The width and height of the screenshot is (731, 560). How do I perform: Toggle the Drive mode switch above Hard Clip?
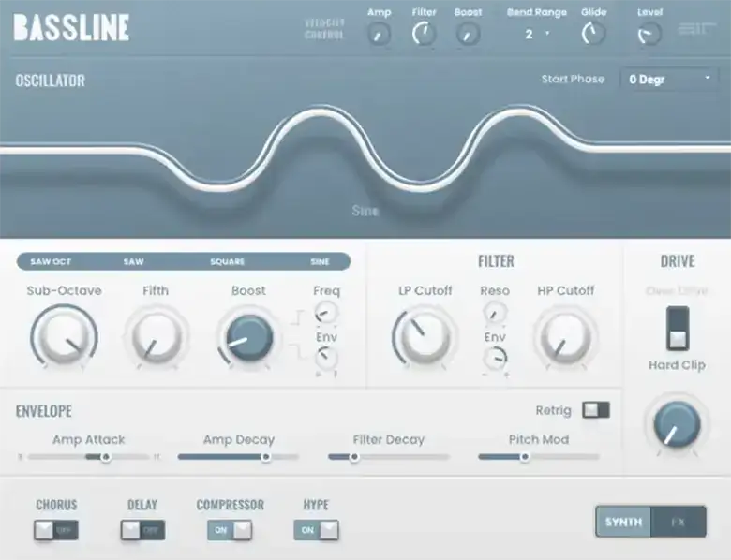(x=678, y=329)
